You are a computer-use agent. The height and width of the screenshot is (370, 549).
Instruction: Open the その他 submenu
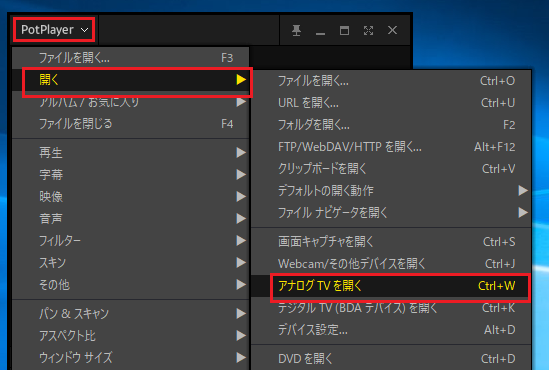coord(131,285)
